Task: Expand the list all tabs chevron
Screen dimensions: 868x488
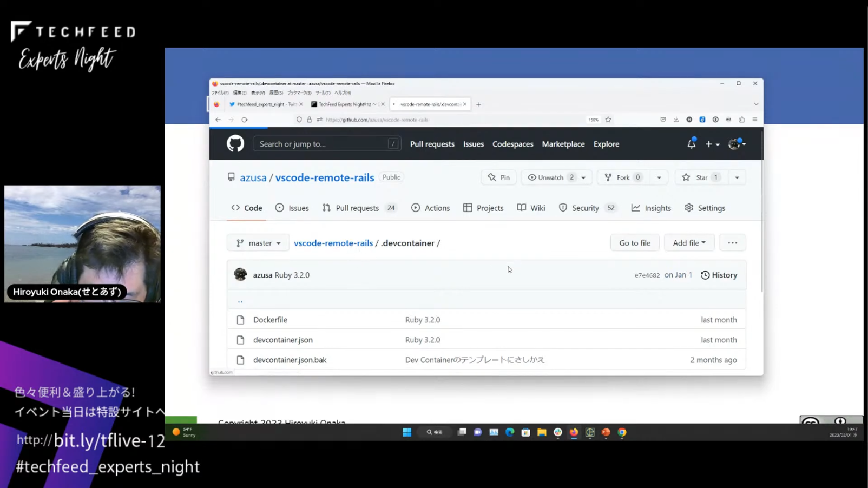Action: (756, 104)
